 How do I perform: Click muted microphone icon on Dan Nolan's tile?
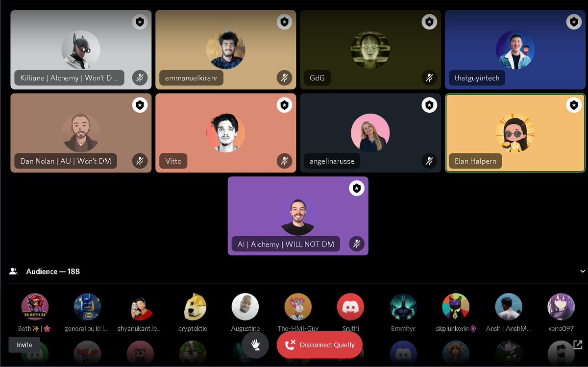140,161
